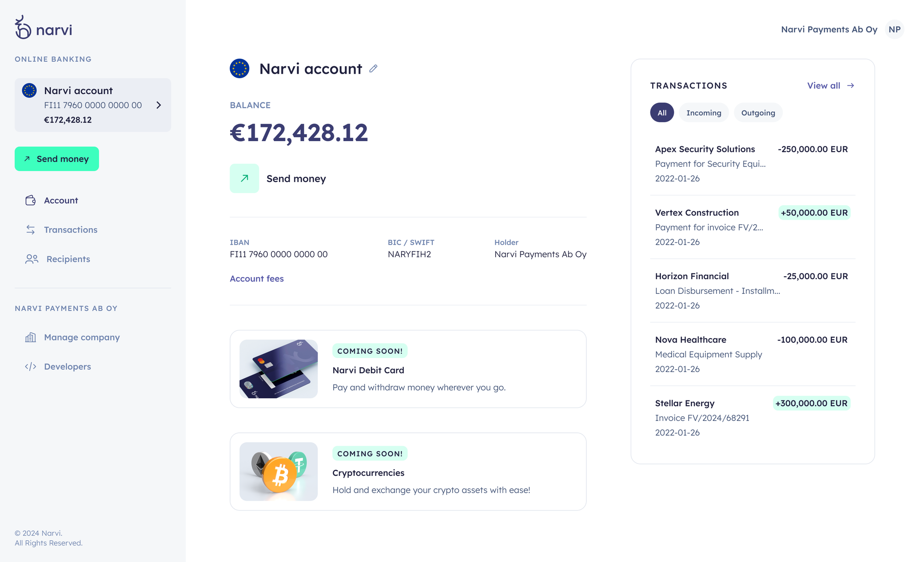Click the View all transactions arrow
The width and height of the screenshot is (924, 562).
click(x=850, y=86)
